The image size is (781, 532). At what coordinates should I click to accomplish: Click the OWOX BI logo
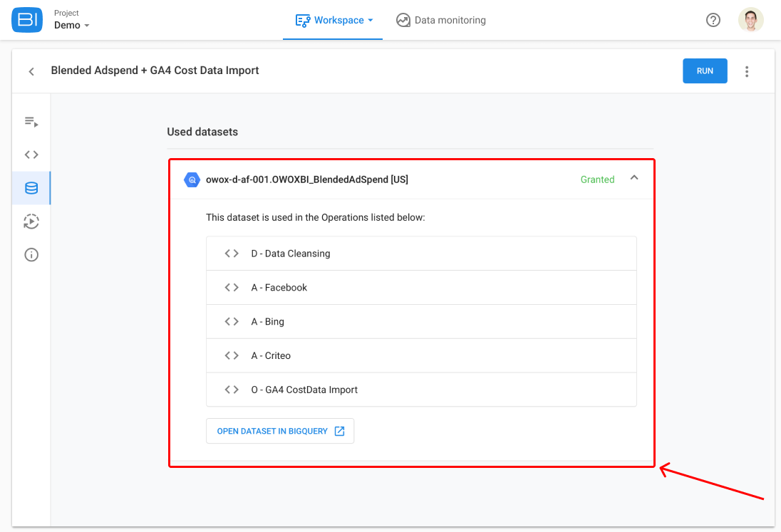27,20
